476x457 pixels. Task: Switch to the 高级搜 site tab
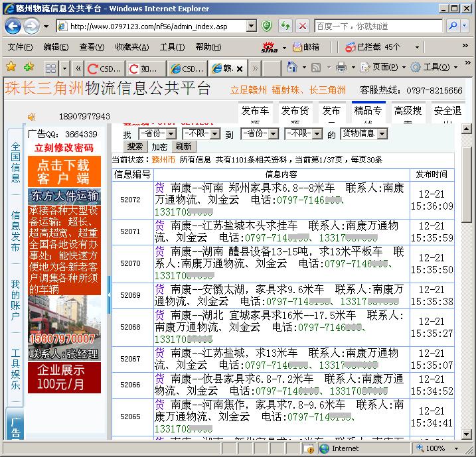coord(408,111)
